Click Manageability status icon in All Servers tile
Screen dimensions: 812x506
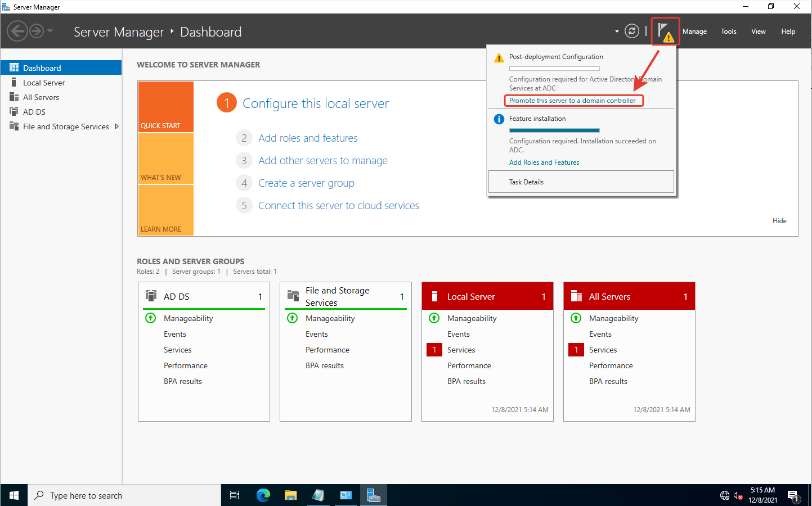[576, 318]
